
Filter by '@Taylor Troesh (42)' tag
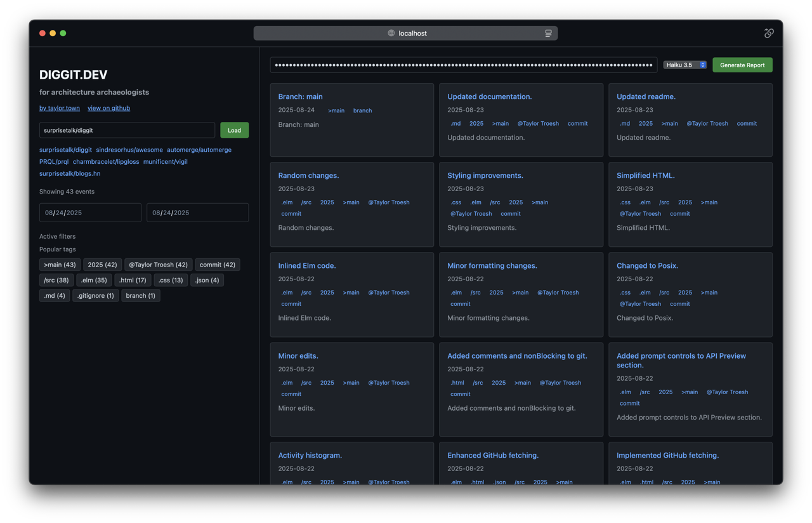point(158,265)
